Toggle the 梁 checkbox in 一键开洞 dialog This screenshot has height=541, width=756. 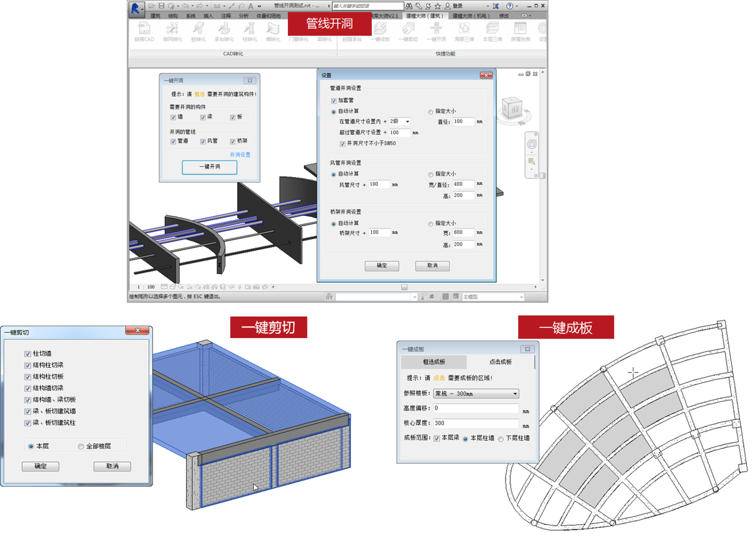(203, 117)
